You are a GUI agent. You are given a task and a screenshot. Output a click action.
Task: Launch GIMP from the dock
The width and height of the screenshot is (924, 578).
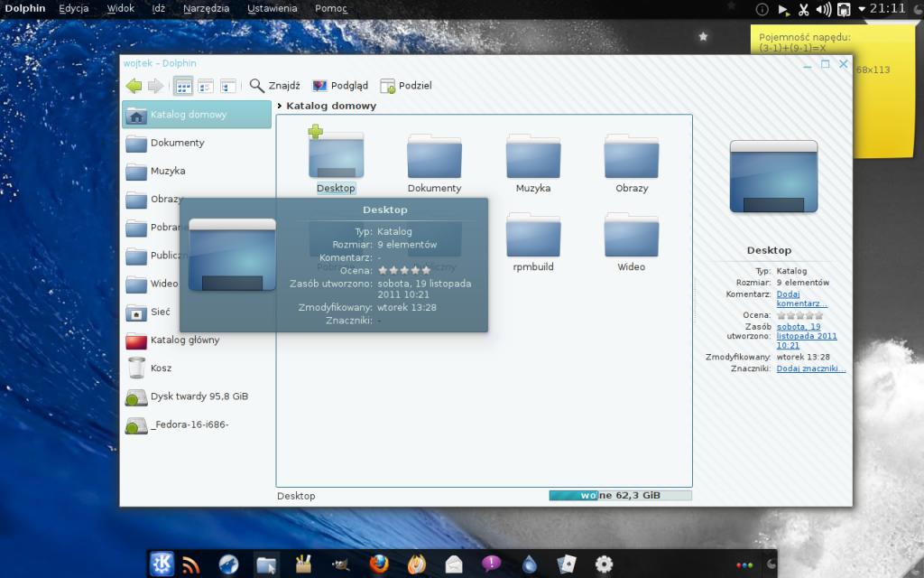click(x=340, y=565)
